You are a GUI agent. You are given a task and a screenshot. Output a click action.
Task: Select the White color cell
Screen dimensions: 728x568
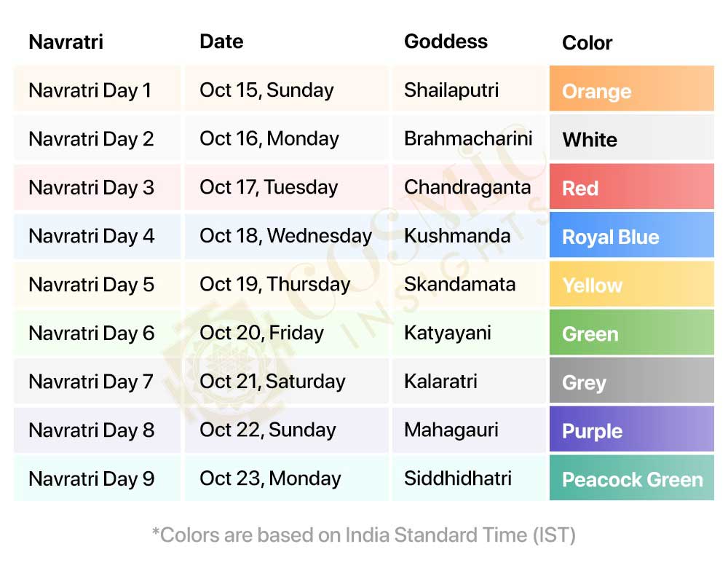point(631,138)
